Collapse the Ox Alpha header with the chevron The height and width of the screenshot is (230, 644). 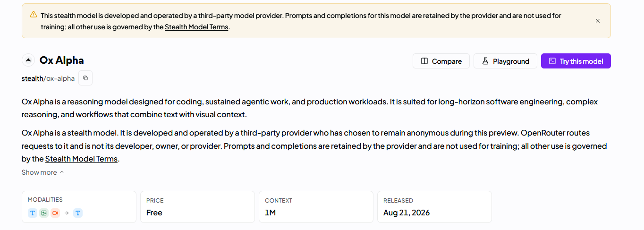(28, 60)
